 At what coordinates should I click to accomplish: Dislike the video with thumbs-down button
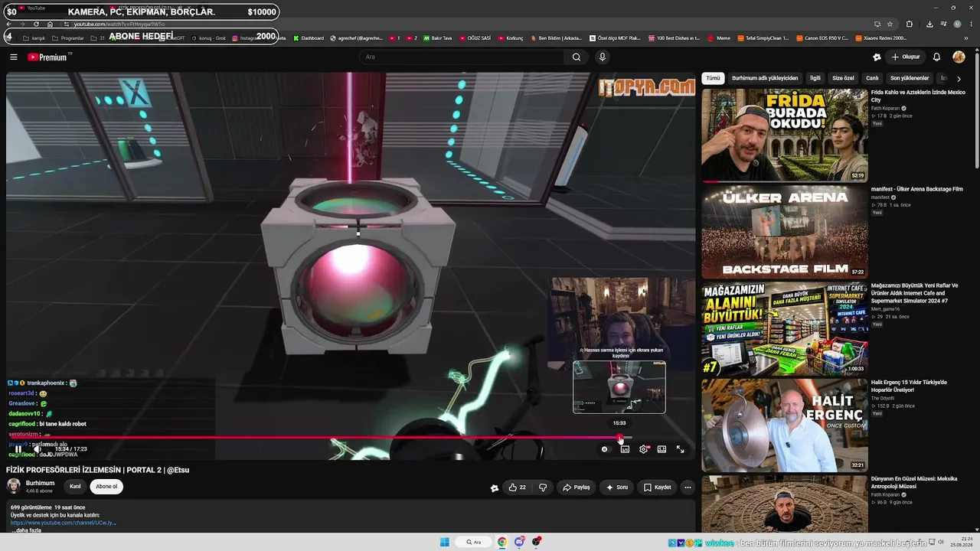click(543, 487)
